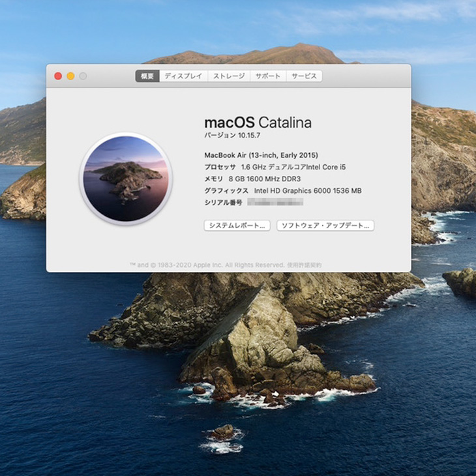The width and height of the screenshot is (476, 476).
Task: Open the ディスプレイ tab
Action: [x=183, y=76]
